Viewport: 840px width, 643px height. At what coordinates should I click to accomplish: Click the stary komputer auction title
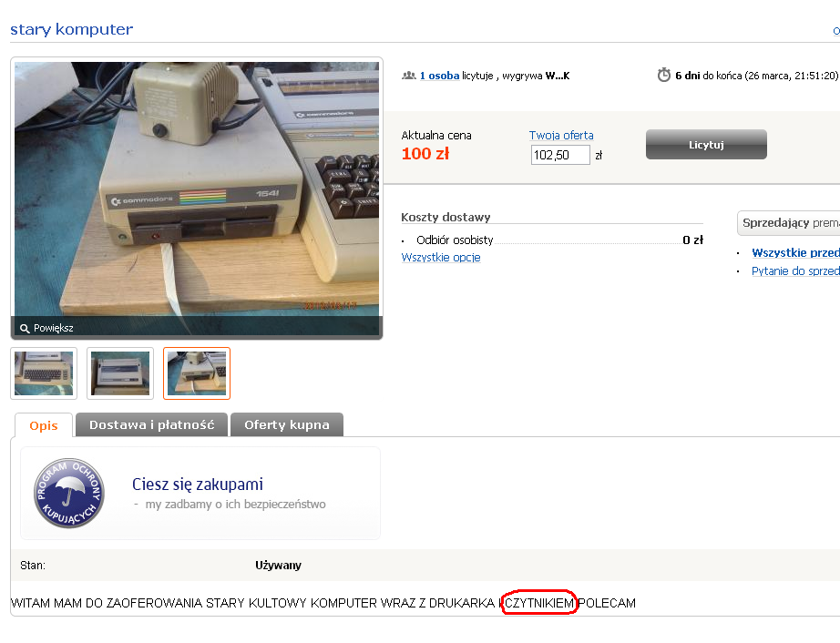(72, 29)
